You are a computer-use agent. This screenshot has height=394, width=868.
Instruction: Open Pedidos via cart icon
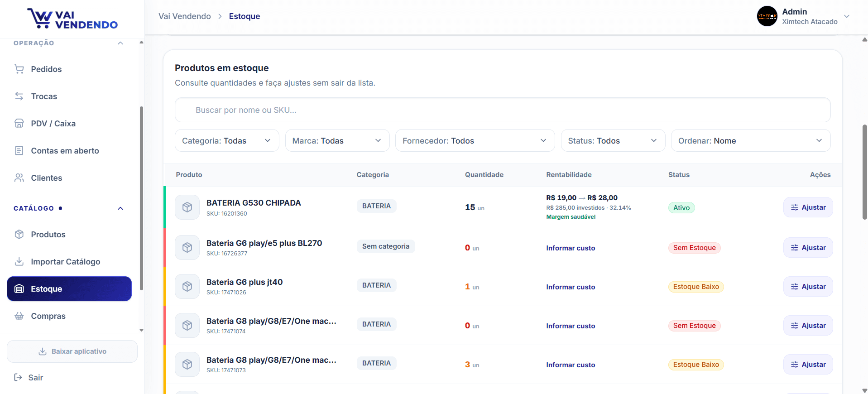click(x=19, y=69)
